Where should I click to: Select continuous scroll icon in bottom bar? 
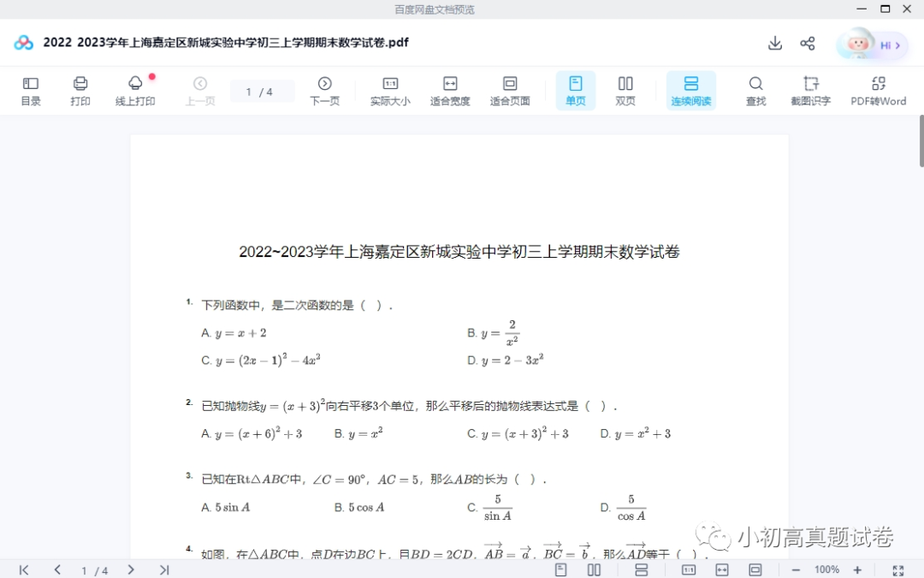(x=641, y=569)
